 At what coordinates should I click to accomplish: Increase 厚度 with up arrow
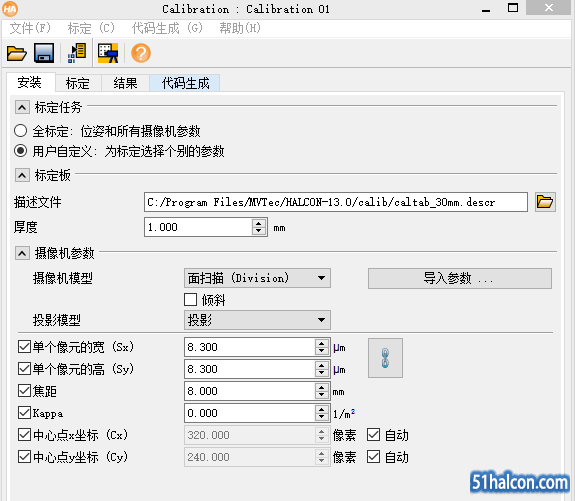point(259,223)
